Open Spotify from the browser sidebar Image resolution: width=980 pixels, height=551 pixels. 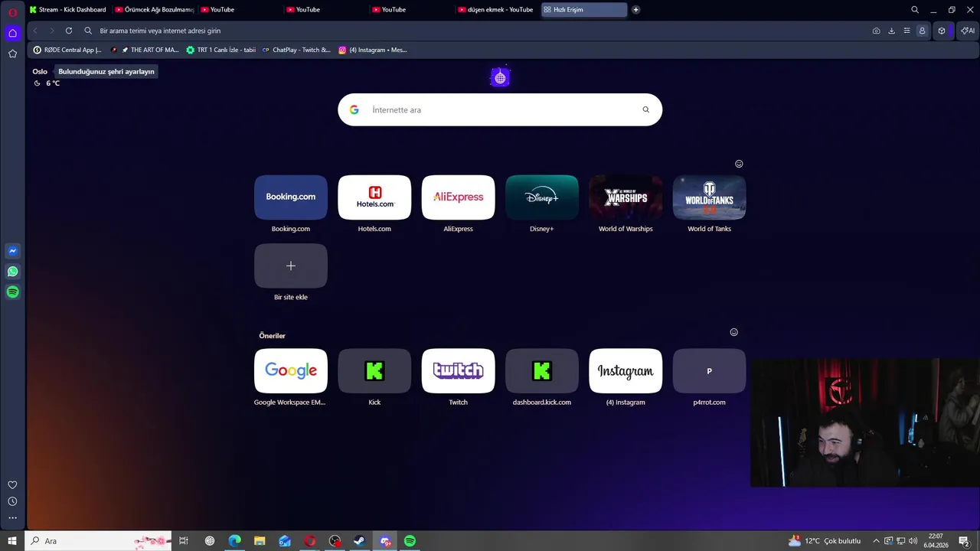12,292
